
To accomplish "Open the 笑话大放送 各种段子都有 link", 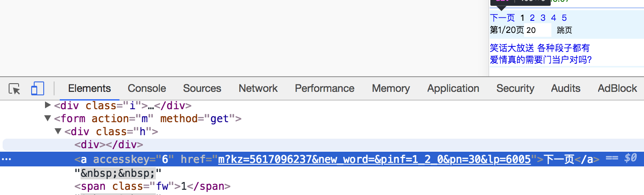I will (x=540, y=48).
